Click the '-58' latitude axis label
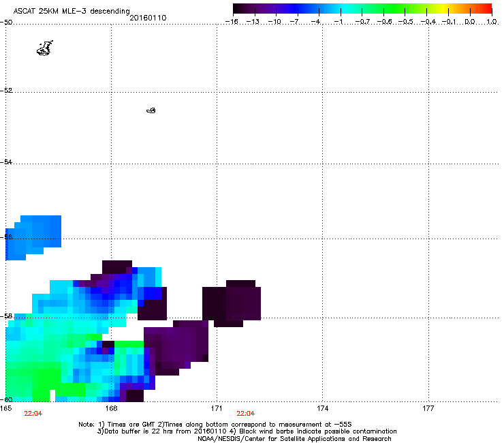Image resolution: width=504 pixels, height=443 pixels. tap(6, 316)
